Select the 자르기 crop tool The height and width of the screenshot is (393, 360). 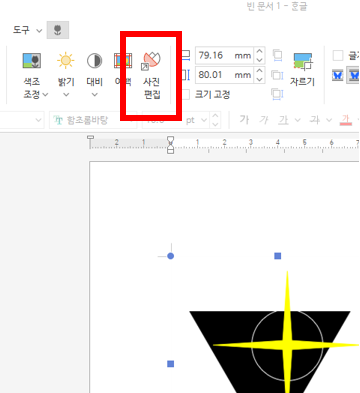pos(303,69)
